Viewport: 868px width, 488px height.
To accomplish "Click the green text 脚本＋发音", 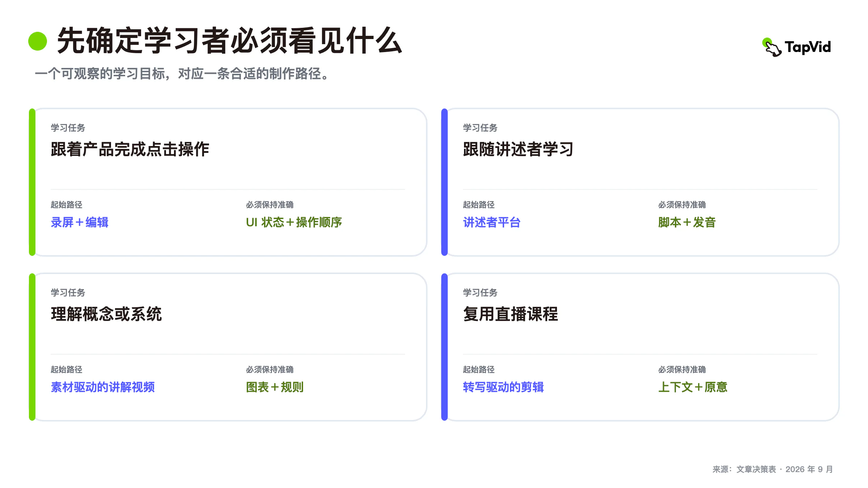I will [687, 222].
